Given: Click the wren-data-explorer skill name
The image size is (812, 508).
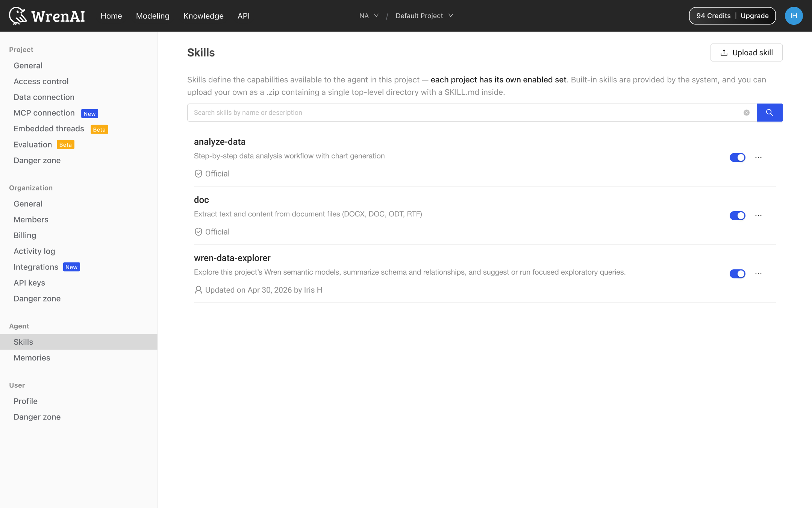Looking at the screenshot, I should coord(232,258).
